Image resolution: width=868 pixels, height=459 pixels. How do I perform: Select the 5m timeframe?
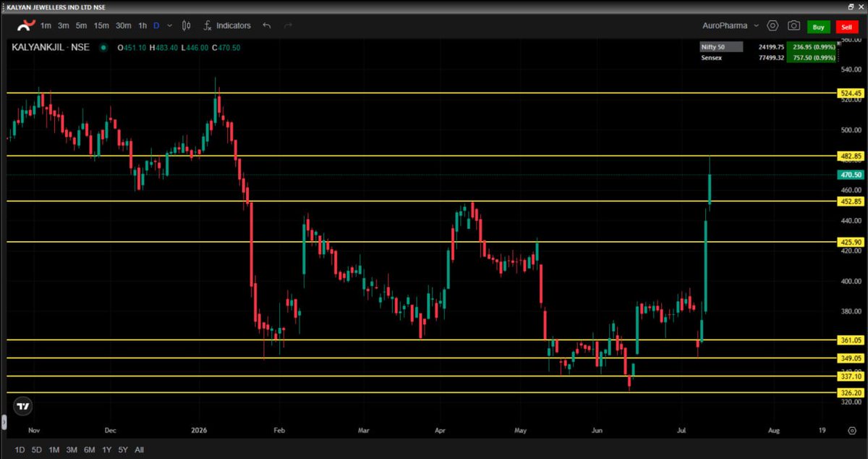point(81,25)
